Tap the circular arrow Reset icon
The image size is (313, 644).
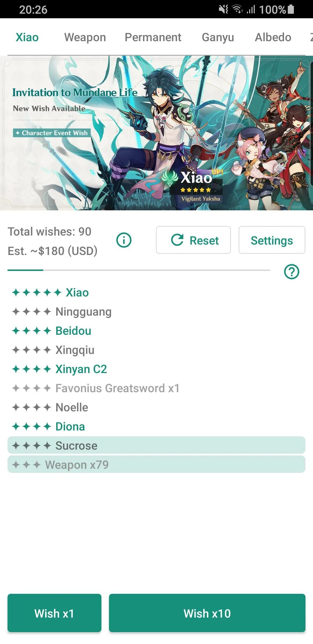click(x=177, y=240)
